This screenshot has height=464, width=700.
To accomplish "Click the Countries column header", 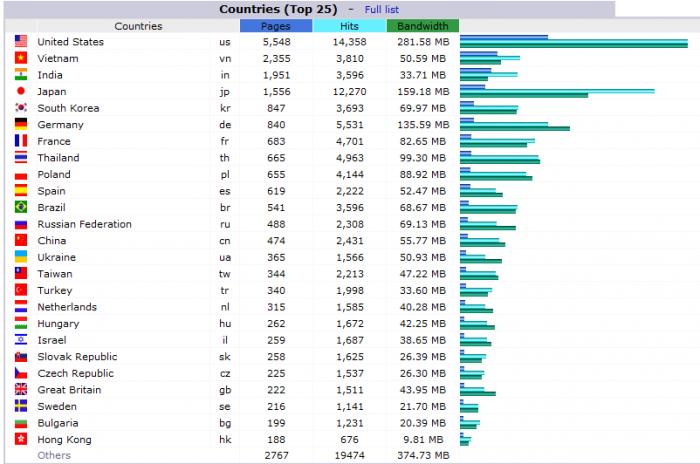I will coord(138,26).
